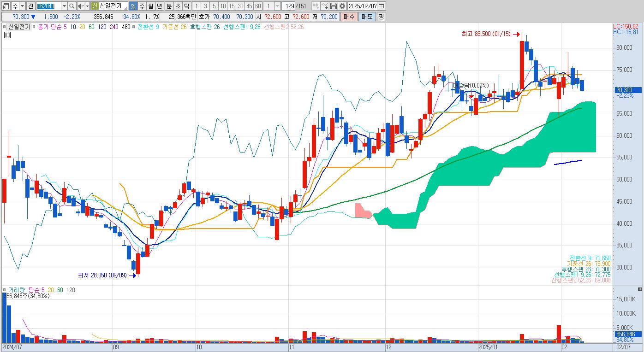The image size is (644, 352).
Task: Select the 일 daily period toggle
Action: [133, 6]
